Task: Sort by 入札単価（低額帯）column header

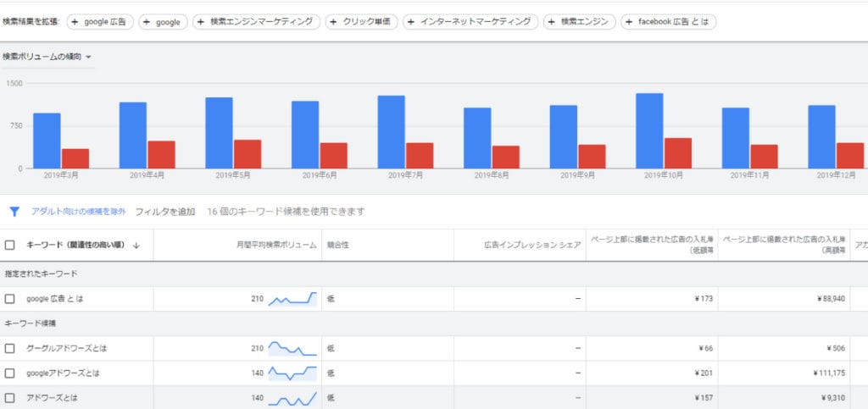Action: (x=652, y=245)
